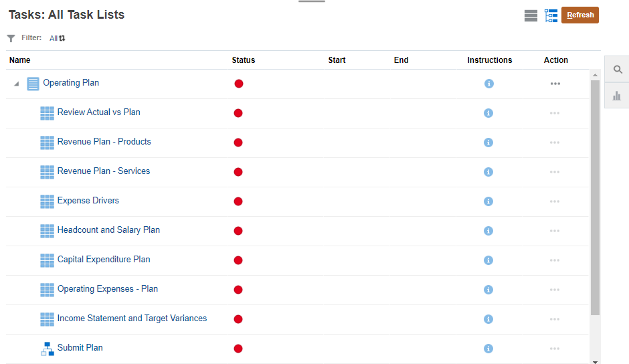
Task: Open Headcount and Salary Plan task
Action: click(x=108, y=230)
